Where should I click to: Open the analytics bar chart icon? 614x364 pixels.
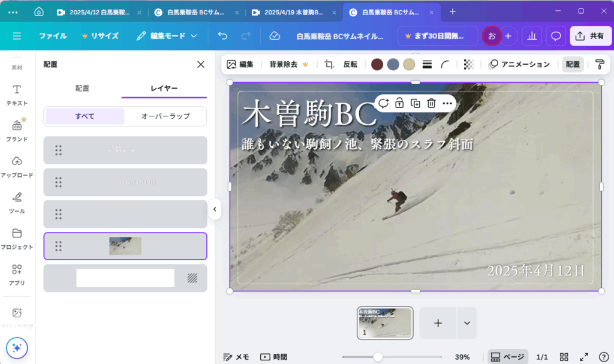point(532,36)
